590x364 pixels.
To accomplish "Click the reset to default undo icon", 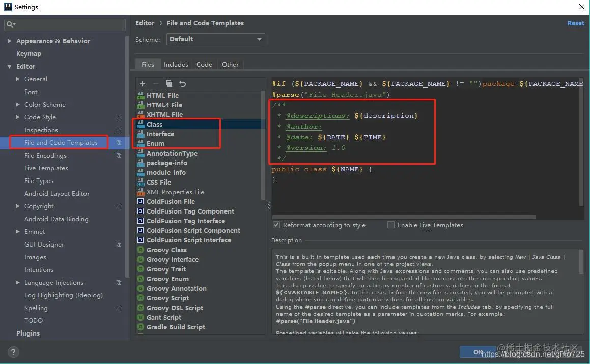I will [182, 84].
